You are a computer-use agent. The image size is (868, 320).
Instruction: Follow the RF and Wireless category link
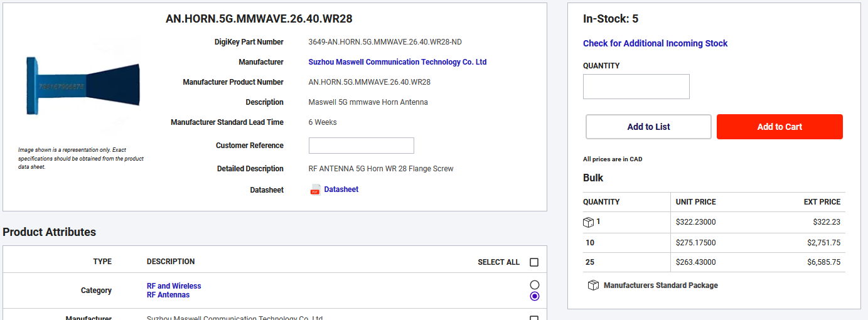[x=174, y=286]
